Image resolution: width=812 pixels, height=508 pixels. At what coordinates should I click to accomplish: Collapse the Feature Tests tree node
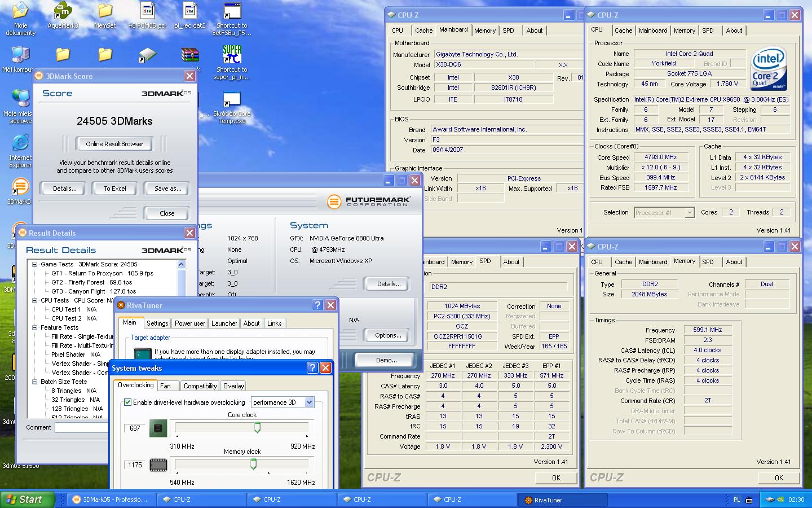(35, 327)
